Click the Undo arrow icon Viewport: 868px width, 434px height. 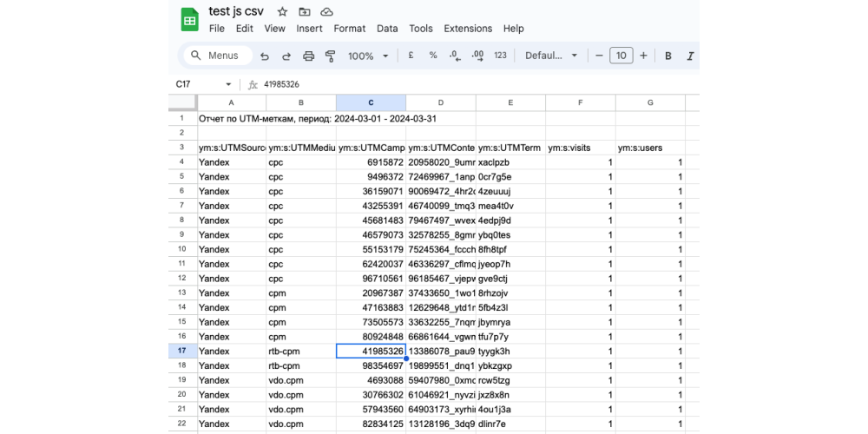pos(265,56)
